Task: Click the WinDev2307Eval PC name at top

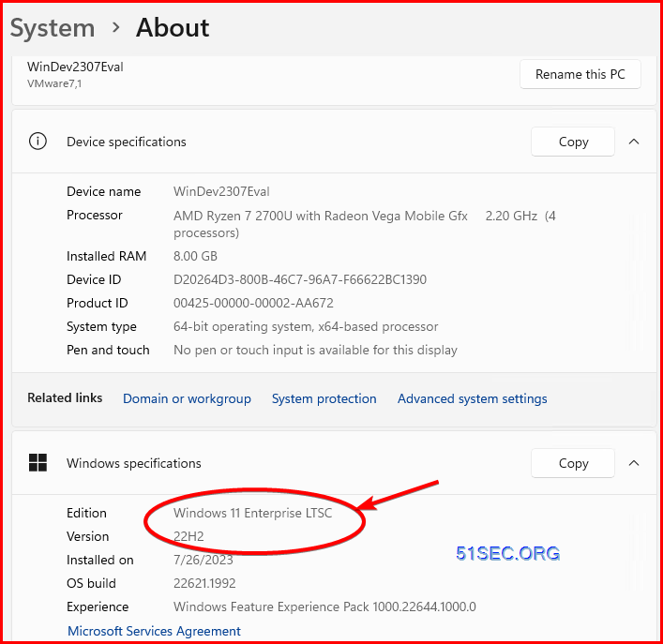Action: click(x=75, y=67)
